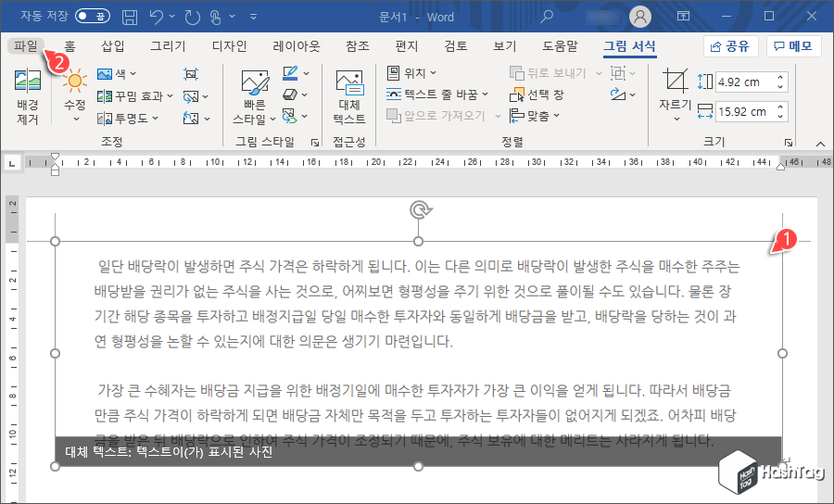Click the Alt Text (대체 텍스트) icon
Viewport: 834px width, 504px height.
point(349,83)
